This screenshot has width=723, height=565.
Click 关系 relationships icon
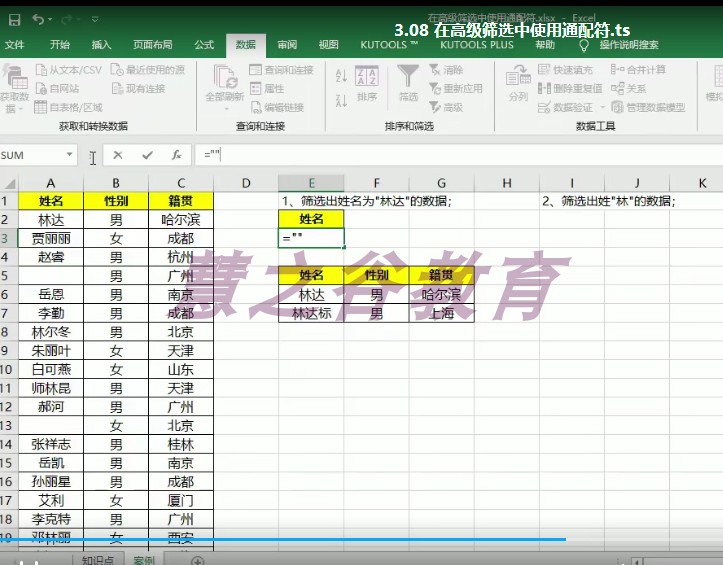[x=617, y=88]
